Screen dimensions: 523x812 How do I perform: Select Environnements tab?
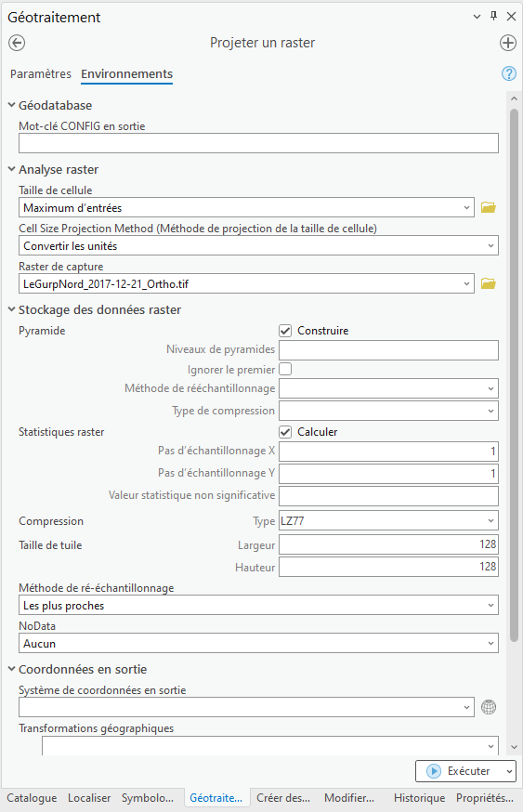click(x=127, y=73)
